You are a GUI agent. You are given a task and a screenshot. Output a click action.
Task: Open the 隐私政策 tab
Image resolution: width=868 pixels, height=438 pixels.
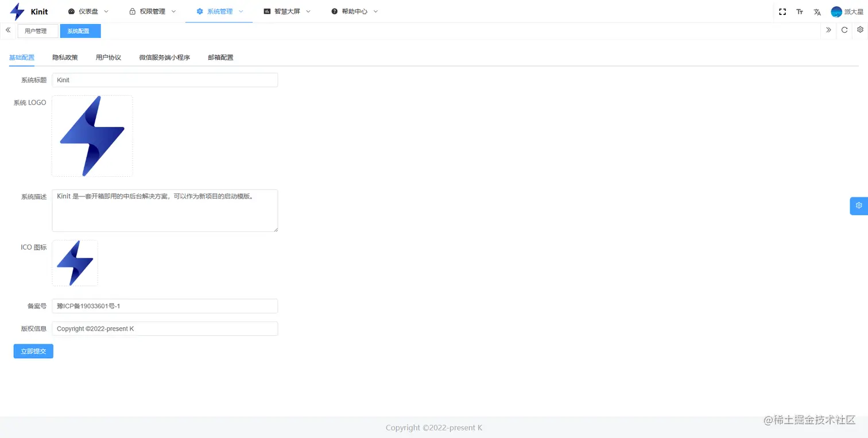(x=65, y=57)
